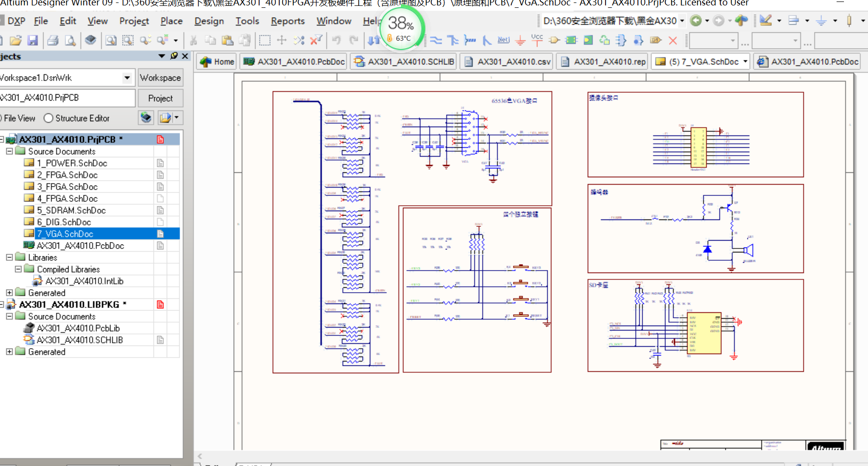Image resolution: width=868 pixels, height=466 pixels.
Task: Open the Place menu
Action: [171, 21]
